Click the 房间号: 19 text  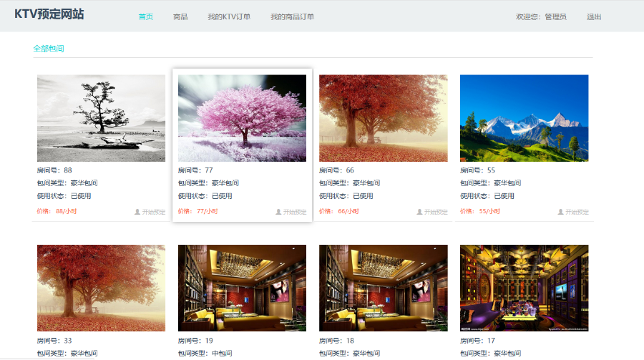point(195,341)
